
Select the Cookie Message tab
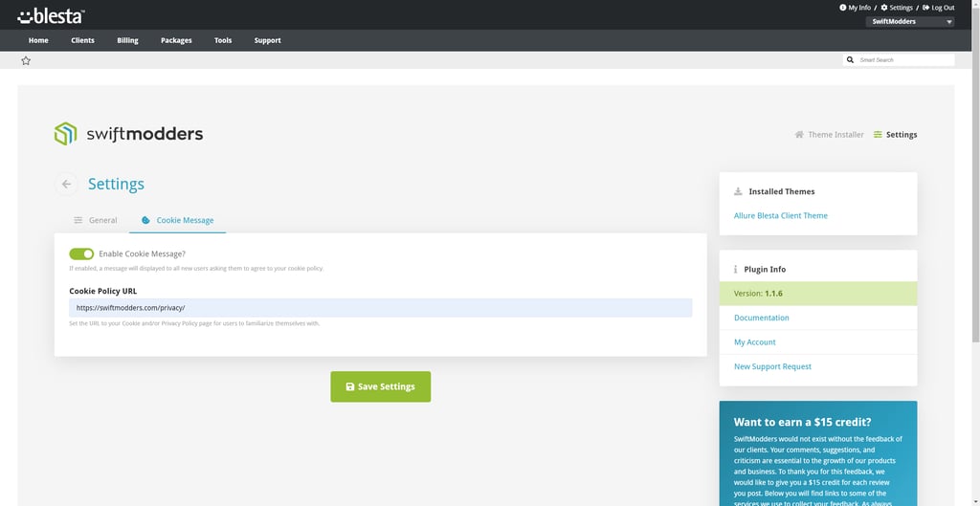[x=177, y=221]
